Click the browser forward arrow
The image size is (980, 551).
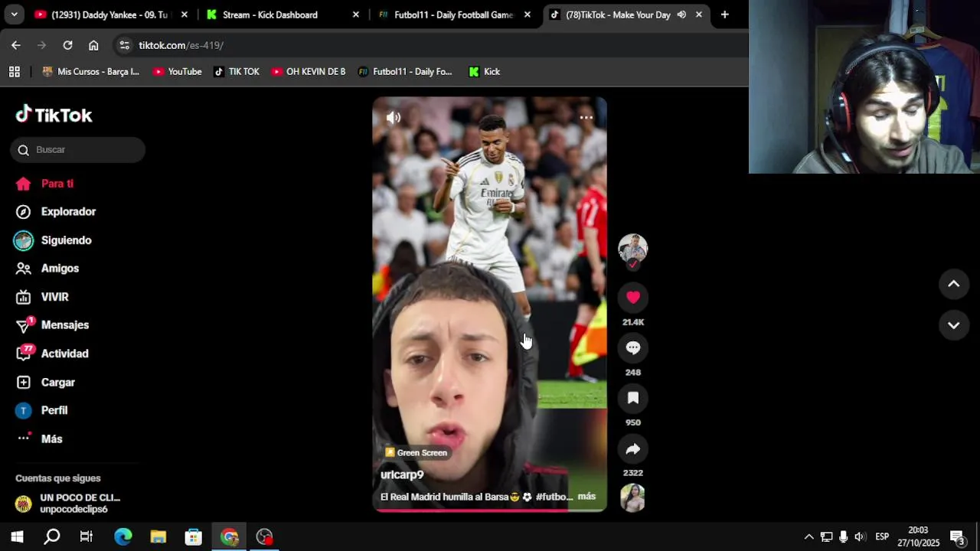pos(42,45)
